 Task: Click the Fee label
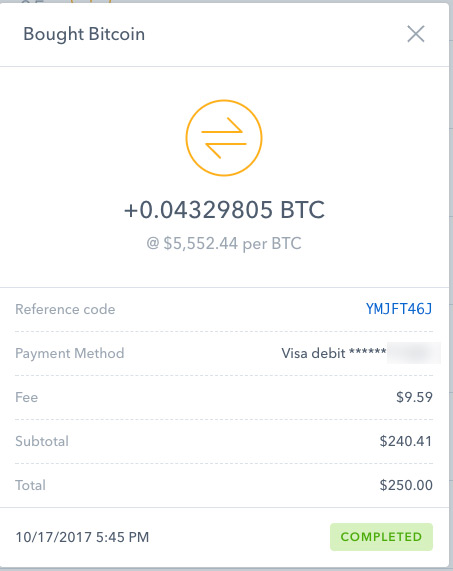click(27, 397)
